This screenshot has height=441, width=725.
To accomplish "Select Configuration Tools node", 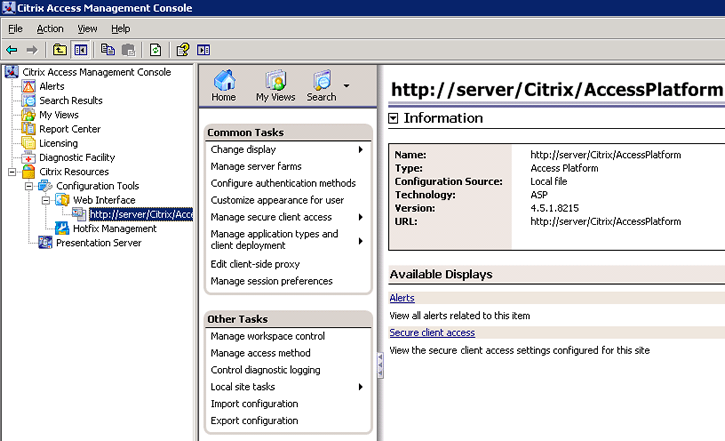I will click(x=98, y=186).
